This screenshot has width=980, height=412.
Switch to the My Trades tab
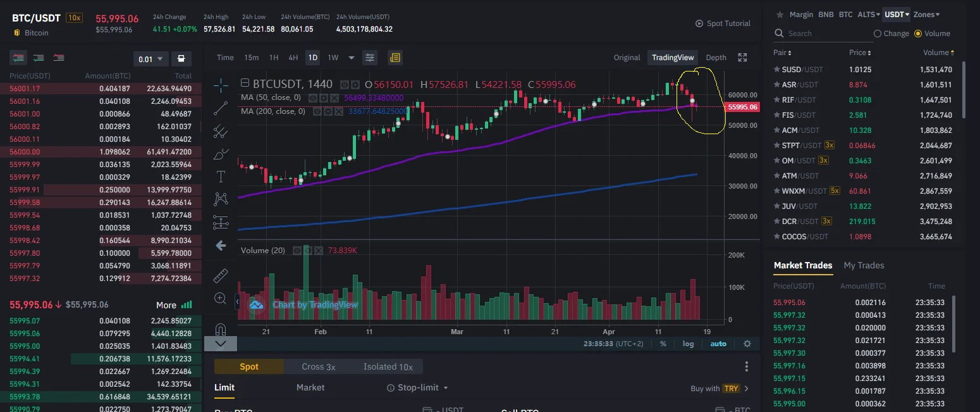pyautogui.click(x=864, y=265)
